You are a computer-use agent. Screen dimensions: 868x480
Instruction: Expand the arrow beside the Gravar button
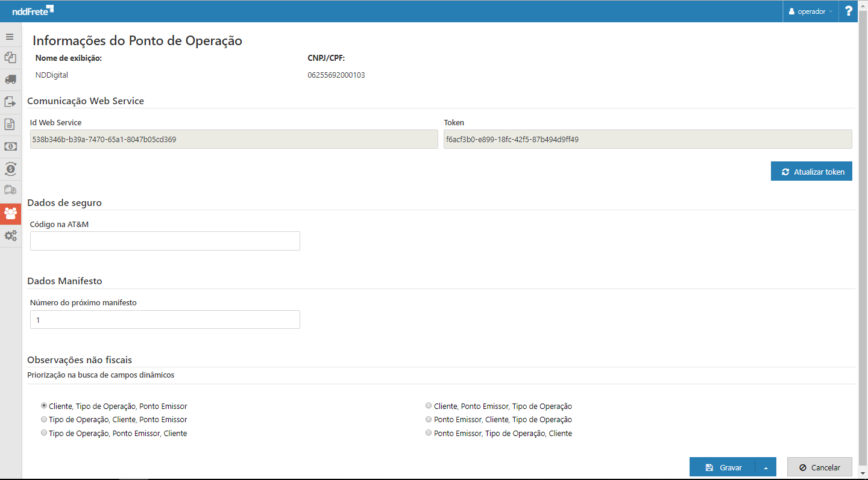[x=766, y=467]
